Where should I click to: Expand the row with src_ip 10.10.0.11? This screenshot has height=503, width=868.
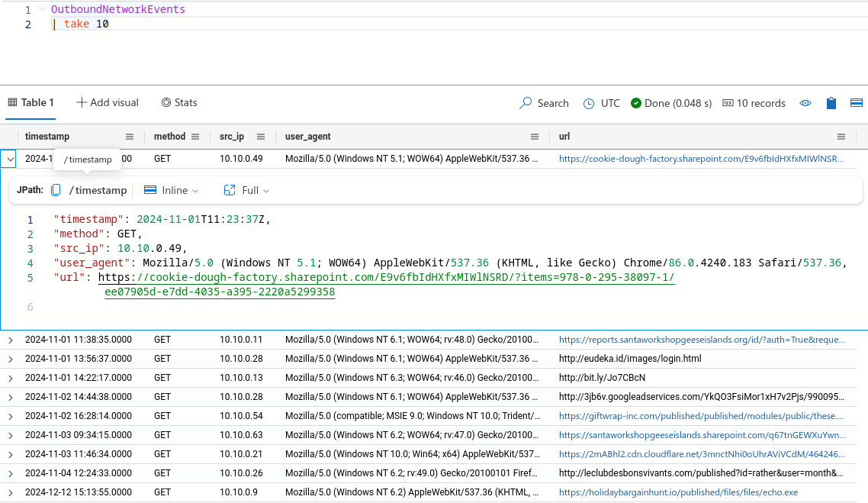(x=10, y=340)
